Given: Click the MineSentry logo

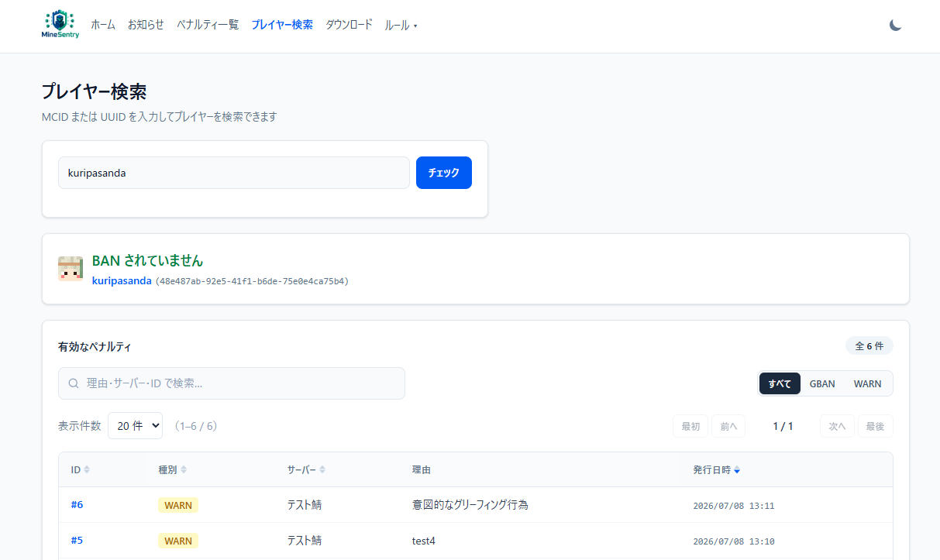Looking at the screenshot, I should (60, 25).
